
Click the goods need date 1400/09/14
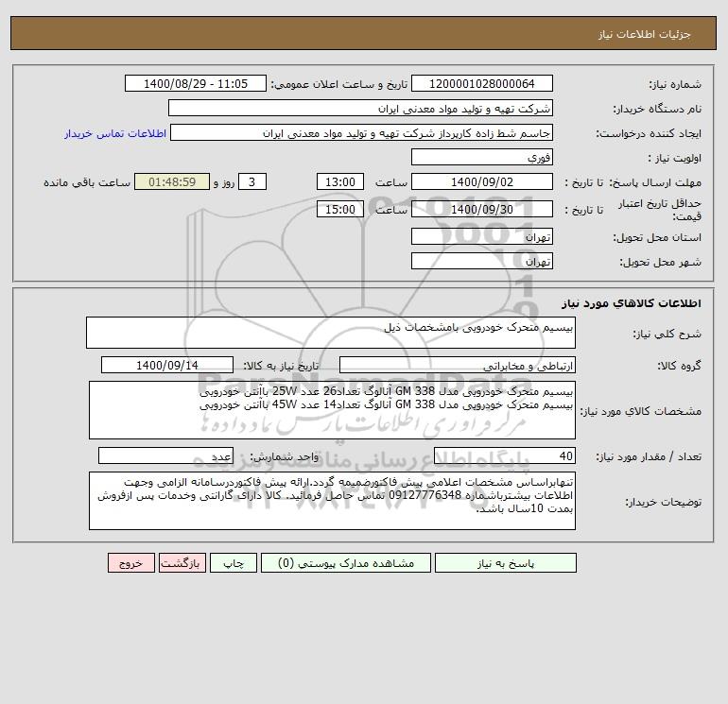(x=167, y=365)
